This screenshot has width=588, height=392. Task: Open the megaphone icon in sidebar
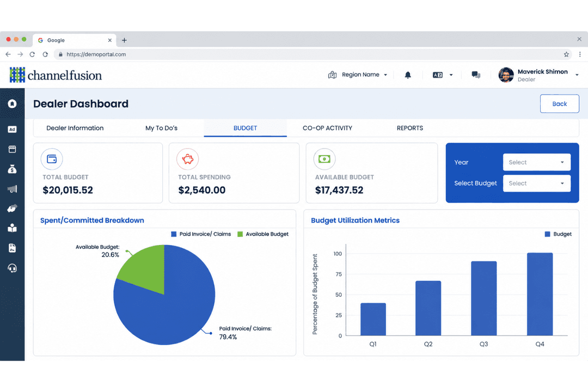point(12,189)
